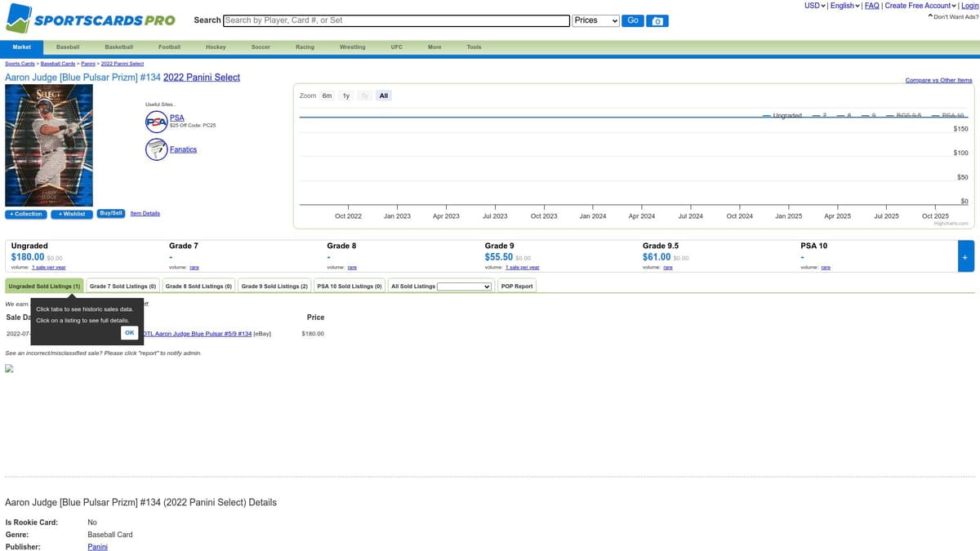Click the Panini publisher link

(x=97, y=547)
